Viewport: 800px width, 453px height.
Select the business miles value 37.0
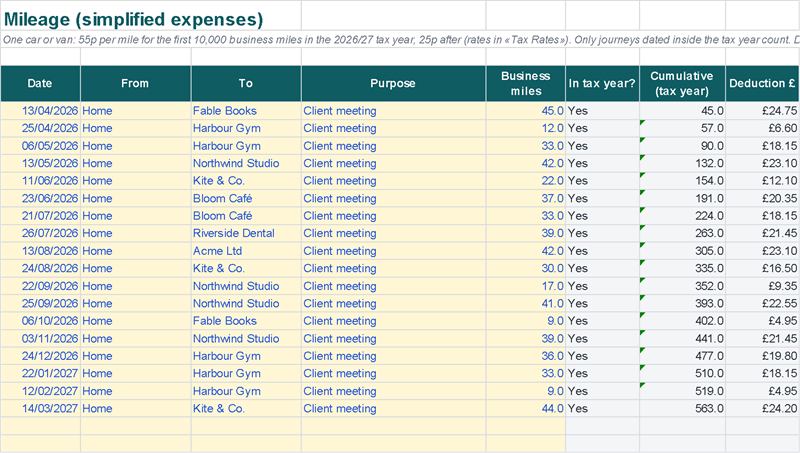[526, 198]
